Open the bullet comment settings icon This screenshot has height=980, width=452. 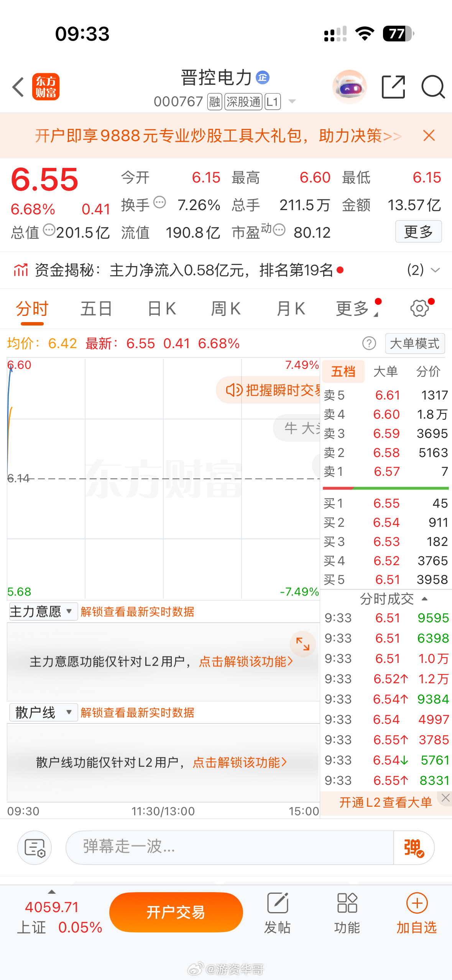tap(35, 847)
